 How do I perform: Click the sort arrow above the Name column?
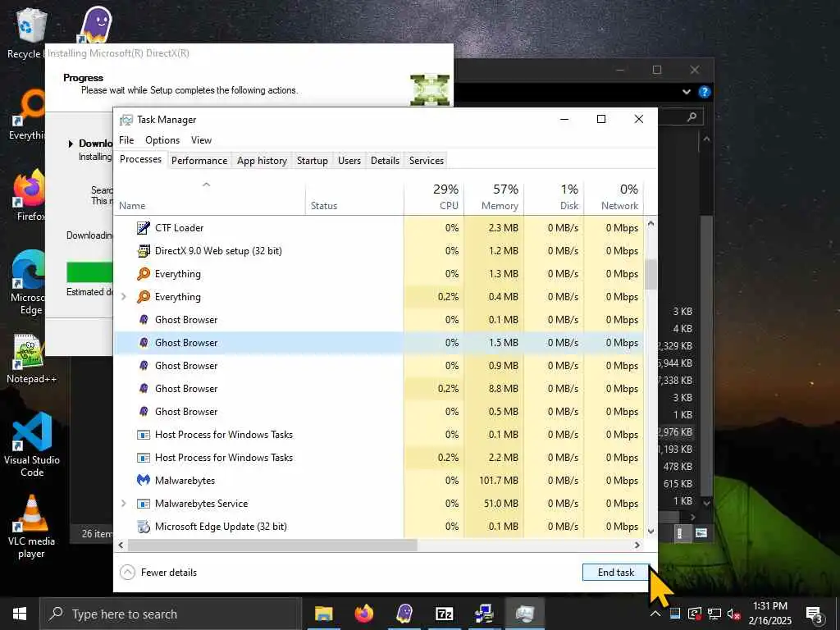point(206,185)
